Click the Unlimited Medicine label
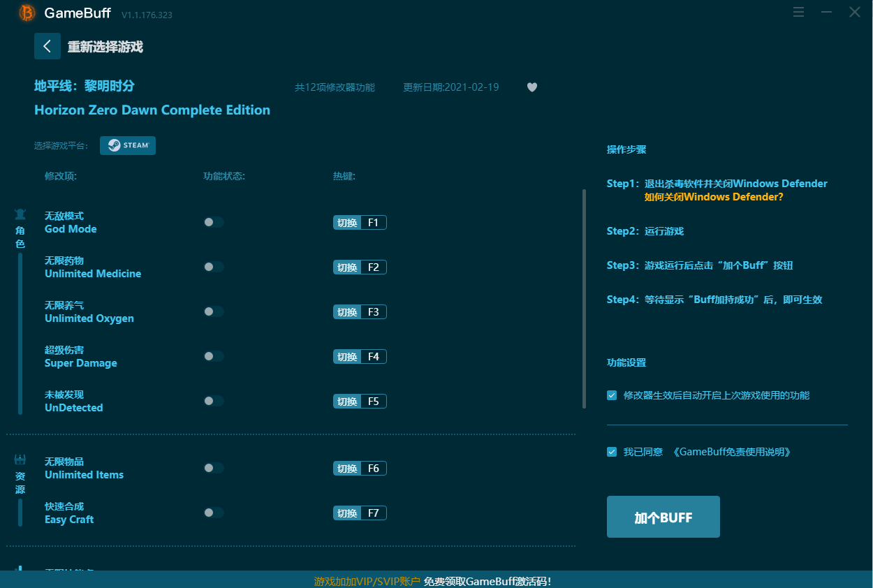 (x=93, y=274)
